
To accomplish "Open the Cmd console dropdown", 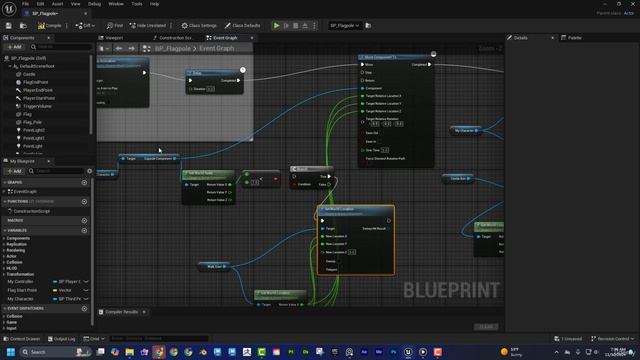I will pos(94,339).
